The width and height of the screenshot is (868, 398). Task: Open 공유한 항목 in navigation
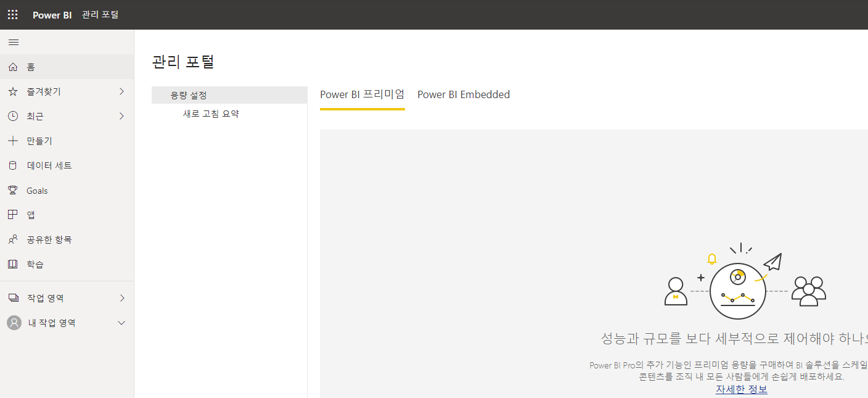pyautogui.click(x=67, y=239)
